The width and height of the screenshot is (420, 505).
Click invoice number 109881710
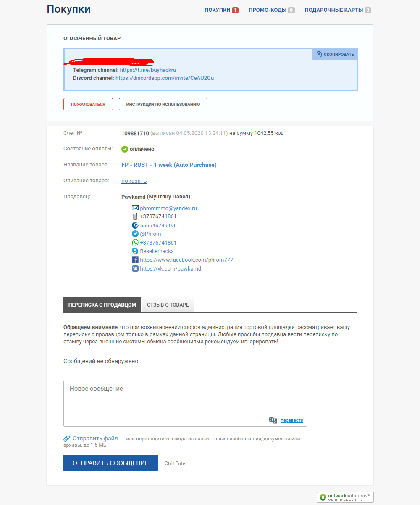[x=135, y=133]
